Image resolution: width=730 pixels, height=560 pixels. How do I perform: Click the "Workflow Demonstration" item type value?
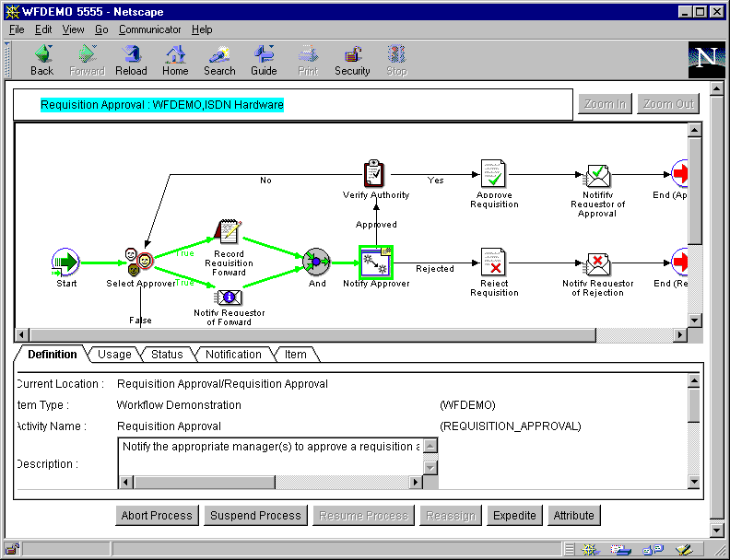pos(179,405)
